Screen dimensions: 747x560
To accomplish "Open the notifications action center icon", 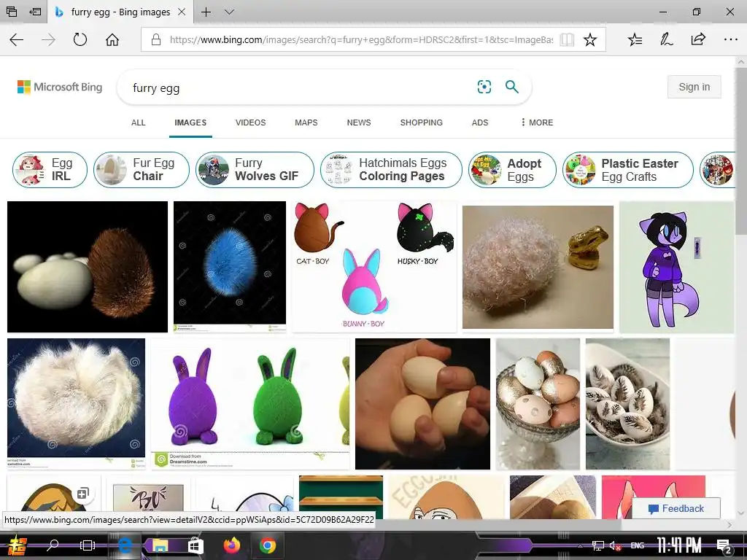I will click(x=724, y=545).
